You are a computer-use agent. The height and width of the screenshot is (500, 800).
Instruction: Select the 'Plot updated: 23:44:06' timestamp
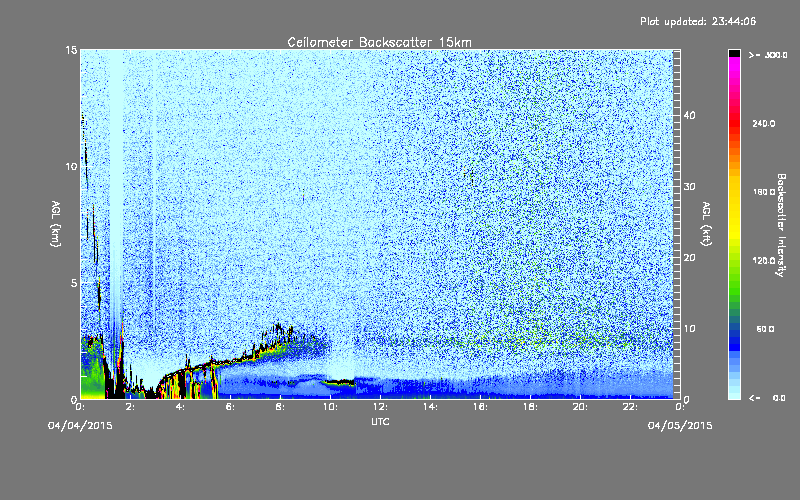[x=698, y=21]
